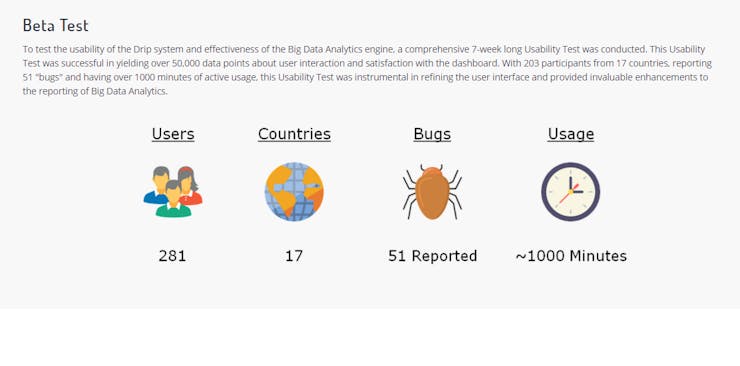Viewport: 740px width, 366px height.
Task: Click the brown bug icon
Action: pos(432,191)
